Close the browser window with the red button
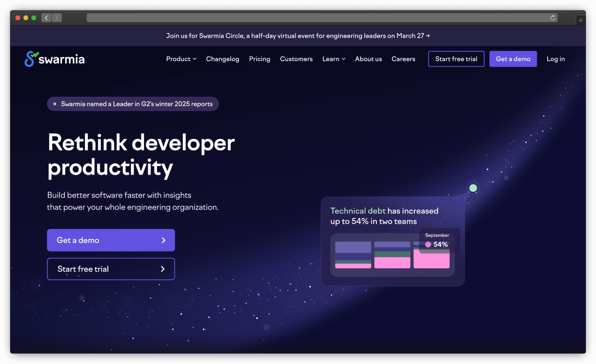This screenshot has width=596, height=364. pyautogui.click(x=18, y=18)
